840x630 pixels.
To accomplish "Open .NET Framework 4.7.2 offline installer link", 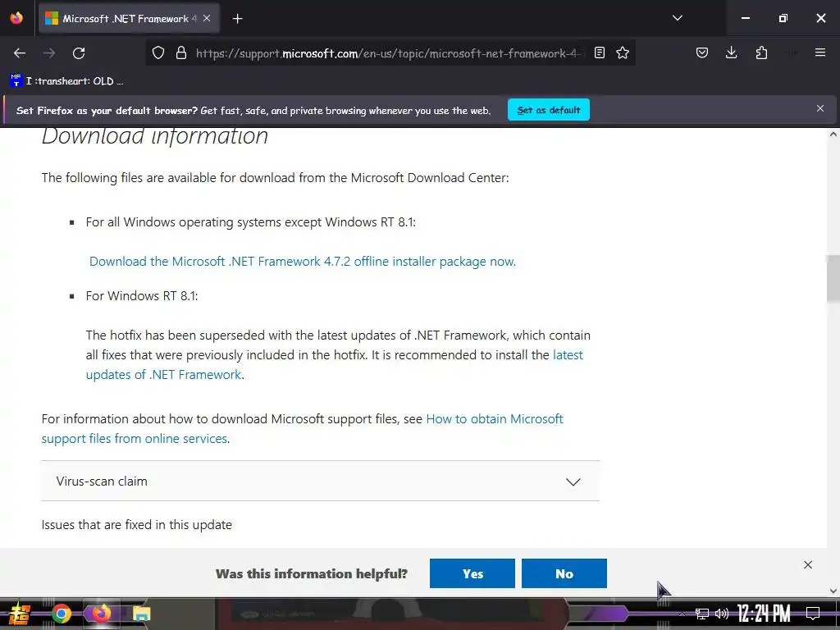I will 303,262.
